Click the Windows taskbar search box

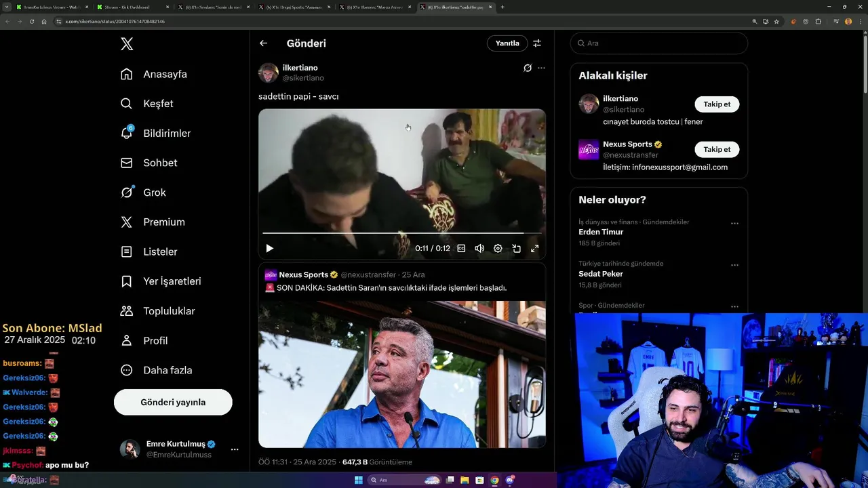coord(405,481)
